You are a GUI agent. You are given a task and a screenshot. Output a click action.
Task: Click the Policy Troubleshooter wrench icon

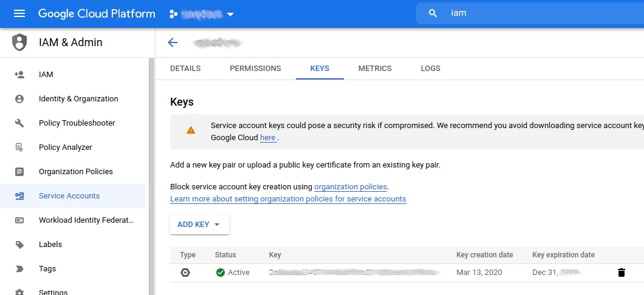19,123
